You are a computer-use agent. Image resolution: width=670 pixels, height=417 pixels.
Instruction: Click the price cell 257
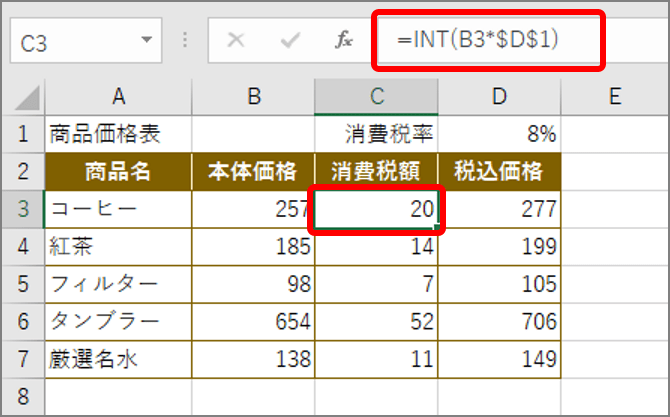(x=253, y=209)
